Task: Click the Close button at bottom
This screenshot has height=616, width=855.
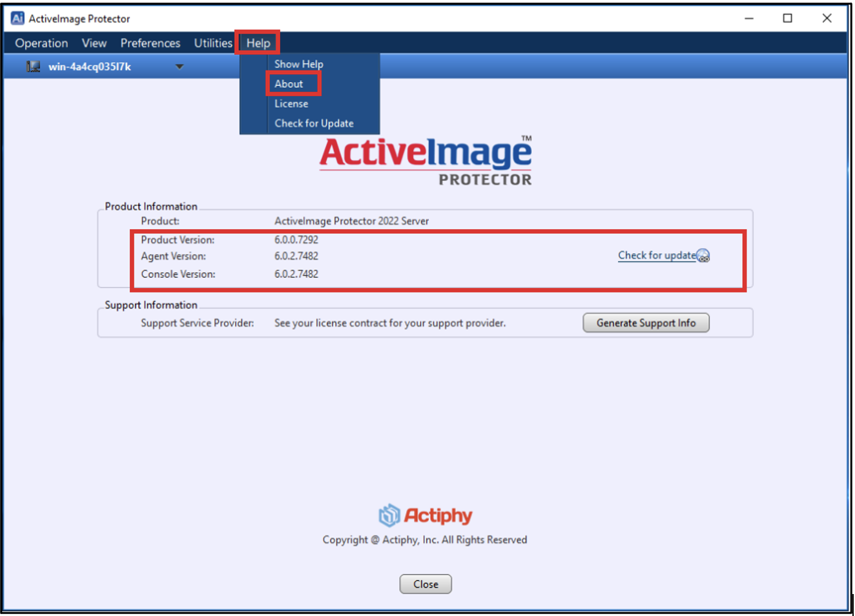Action: click(426, 584)
